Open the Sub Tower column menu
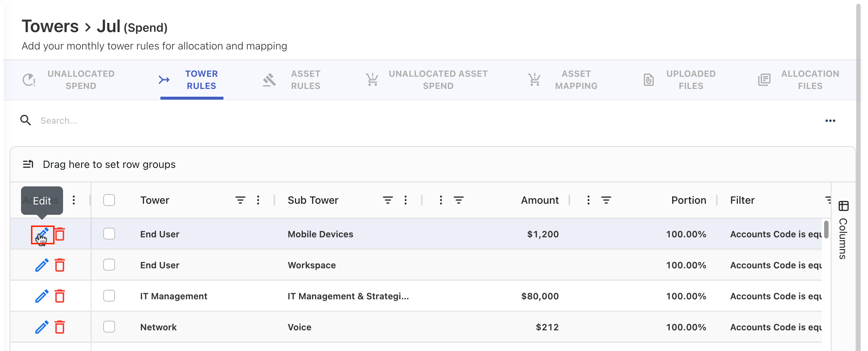This screenshot has width=868, height=351. (x=406, y=200)
